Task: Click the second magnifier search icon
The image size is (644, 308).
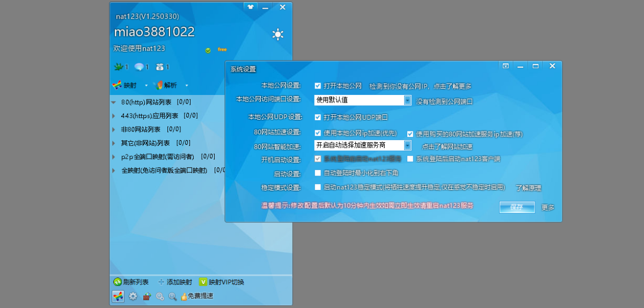Action: point(173,296)
